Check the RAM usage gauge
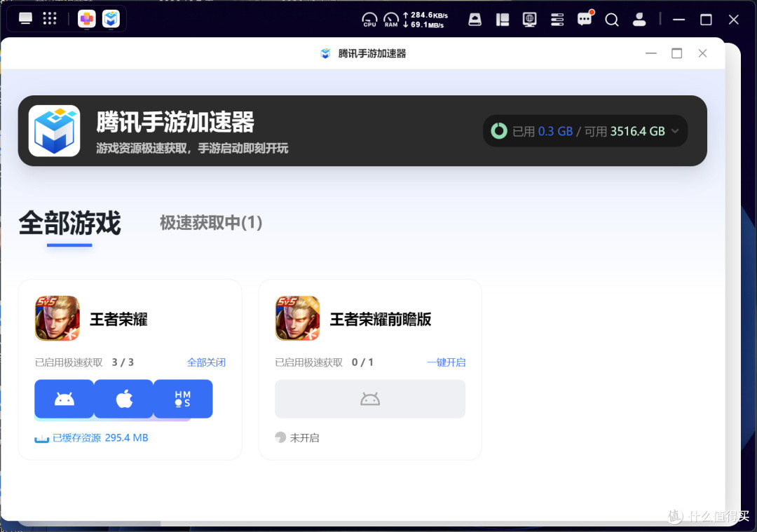757x532 pixels. point(391,20)
